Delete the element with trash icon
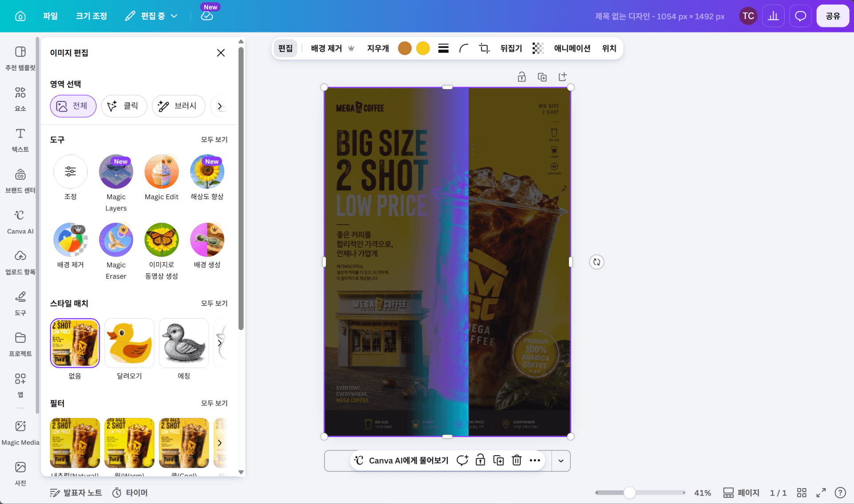The width and height of the screenshot is (854, 504). [x=516, y=460]
